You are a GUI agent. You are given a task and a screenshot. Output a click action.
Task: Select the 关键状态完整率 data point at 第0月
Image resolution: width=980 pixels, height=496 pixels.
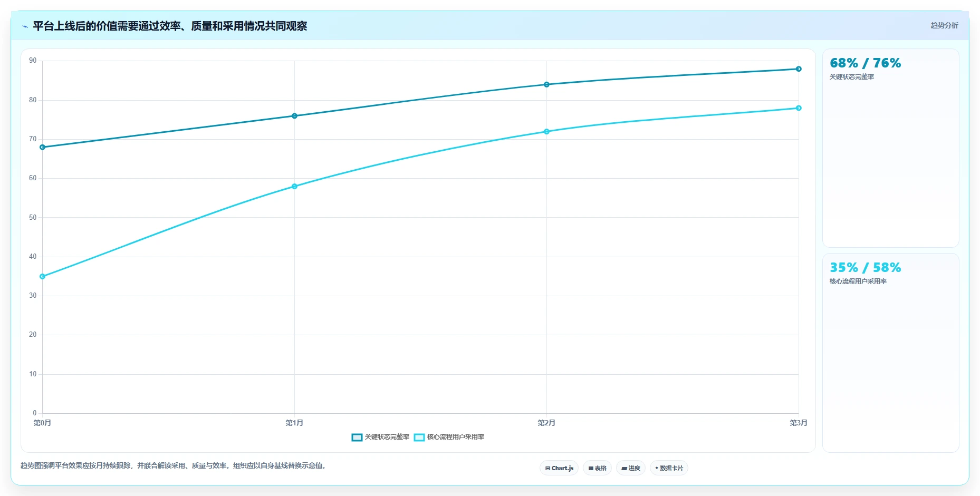tap(43, 147)
